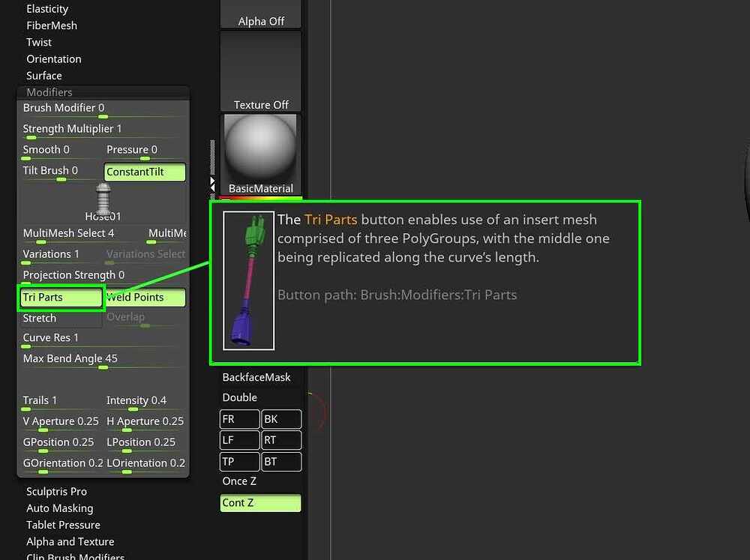Click the Alpha Off selector
Screen dimensions: 750x560
click(261, 13)
